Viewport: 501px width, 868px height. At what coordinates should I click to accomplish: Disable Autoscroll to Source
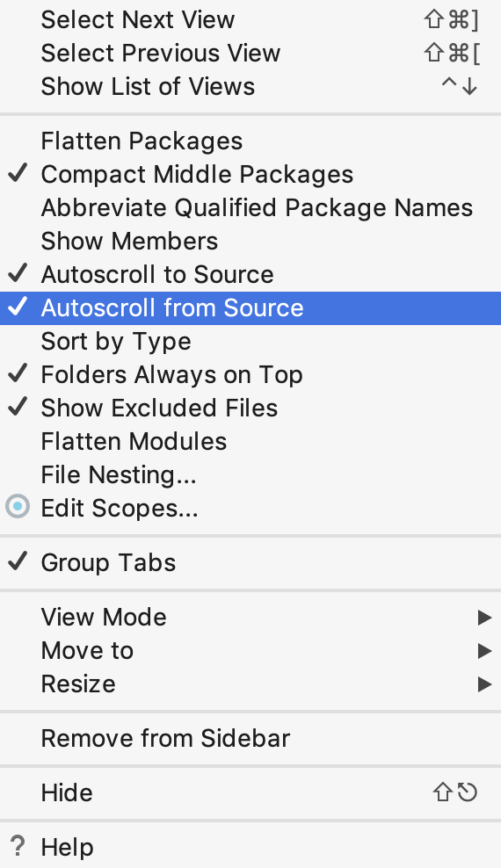[250, 275]
